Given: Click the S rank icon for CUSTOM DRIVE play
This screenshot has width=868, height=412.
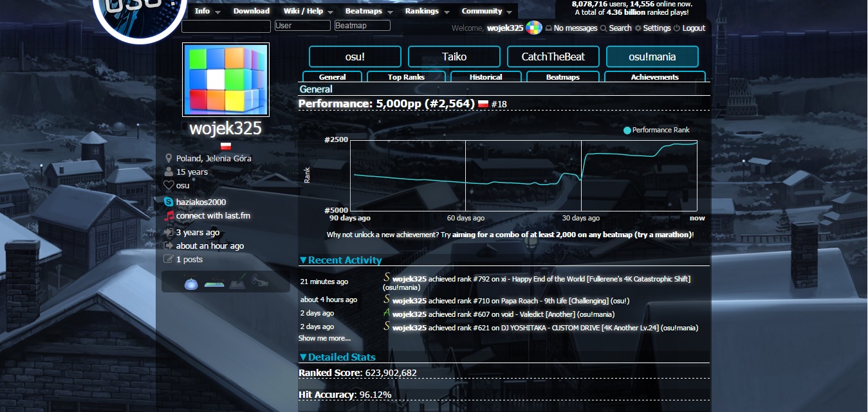Looking at the screenshot, I should coord(387,326).
